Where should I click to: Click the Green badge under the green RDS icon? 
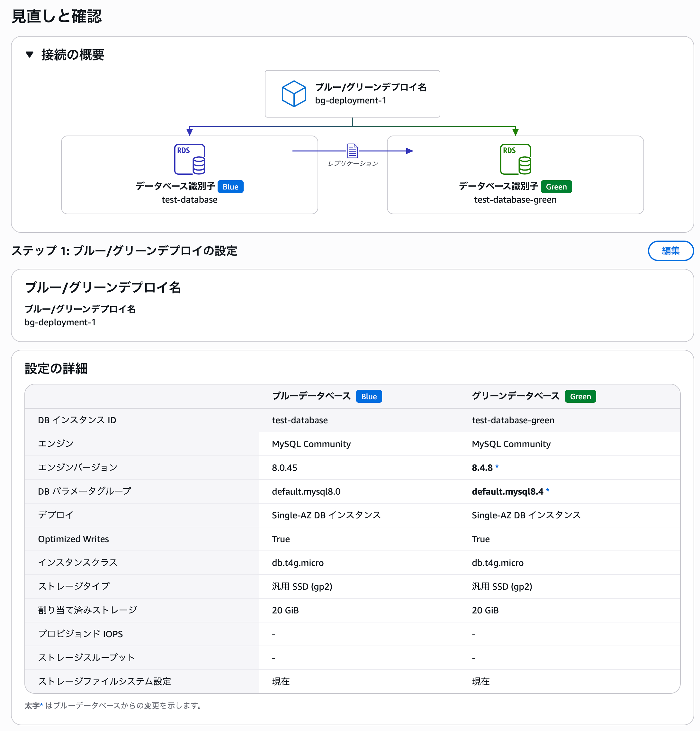[x=556, y=187]
